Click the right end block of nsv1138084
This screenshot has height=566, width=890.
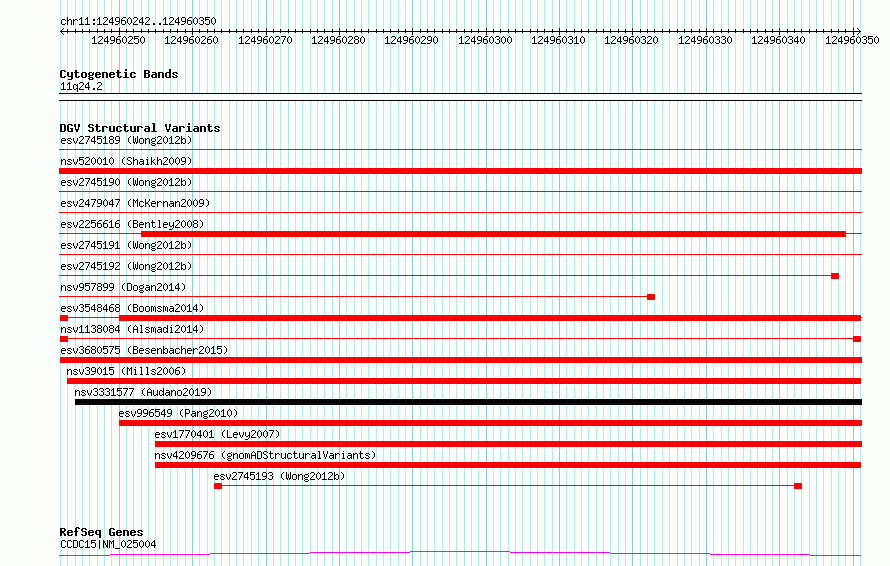pos(857,339)
